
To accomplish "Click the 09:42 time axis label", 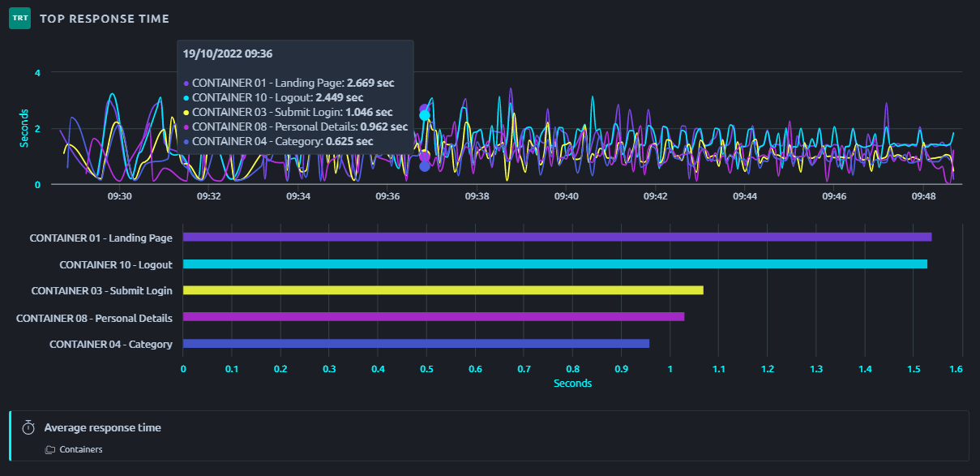I will (656, 196).
